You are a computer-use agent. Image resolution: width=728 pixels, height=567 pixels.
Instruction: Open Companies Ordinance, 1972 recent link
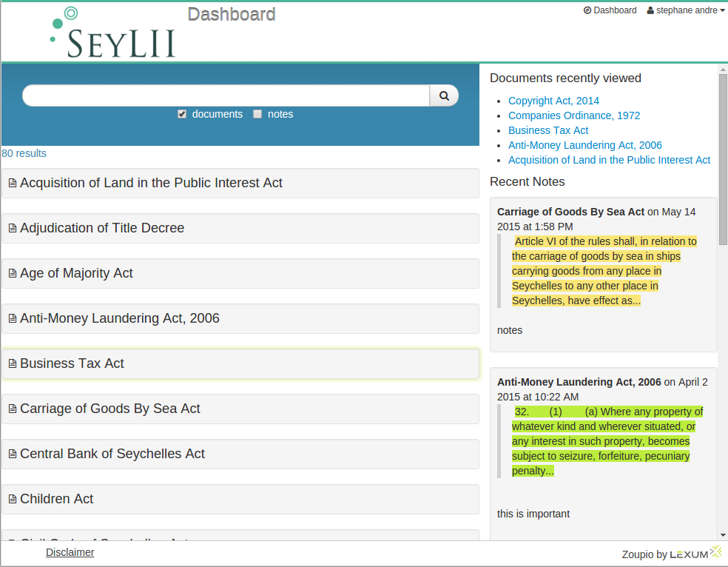click(x=574, y=115)
